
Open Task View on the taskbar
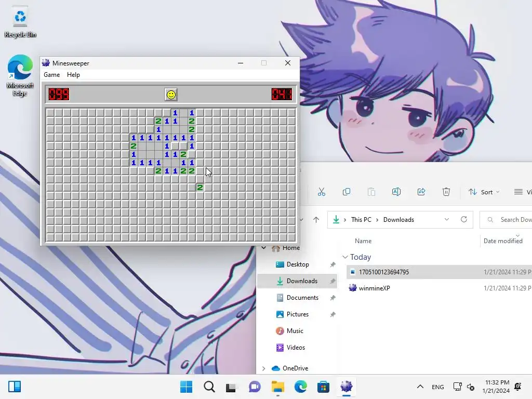click(x=231, y=387)
